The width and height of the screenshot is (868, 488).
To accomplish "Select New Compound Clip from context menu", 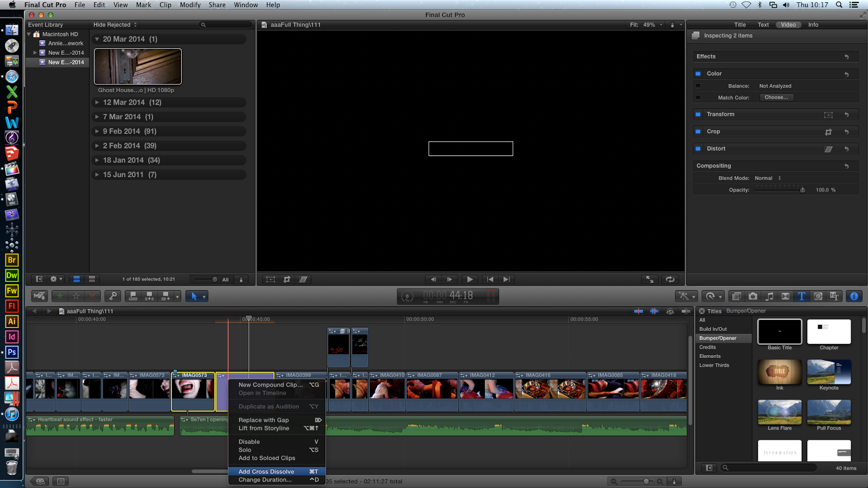I will click(x=277, y=385).
